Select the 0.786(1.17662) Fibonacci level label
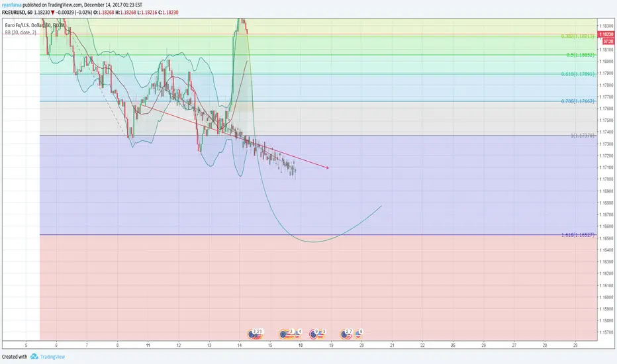617x364 pixels. tap(578, 101)
